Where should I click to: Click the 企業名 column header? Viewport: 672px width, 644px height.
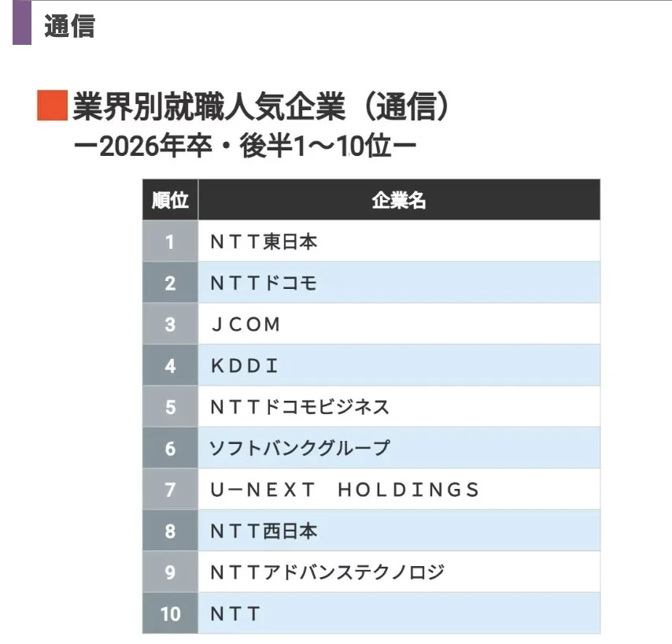click(x=399, y=200)
